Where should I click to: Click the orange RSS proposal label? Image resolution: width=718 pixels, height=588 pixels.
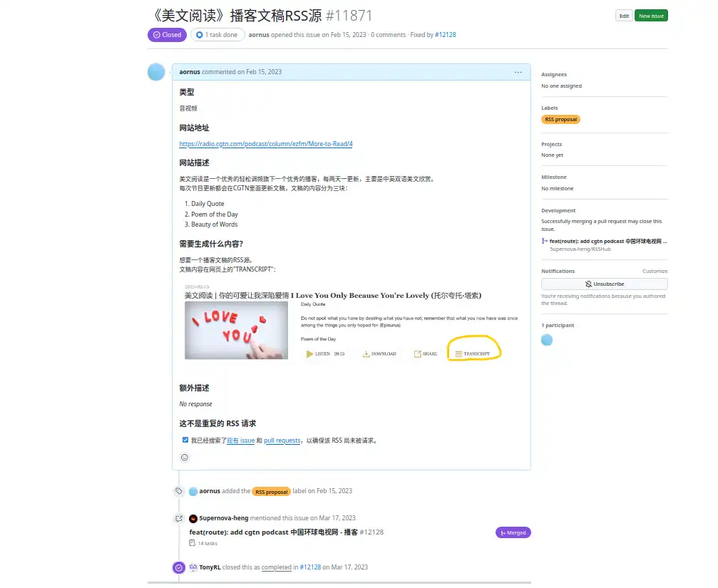pyautogui.click(x=560, y=120)
